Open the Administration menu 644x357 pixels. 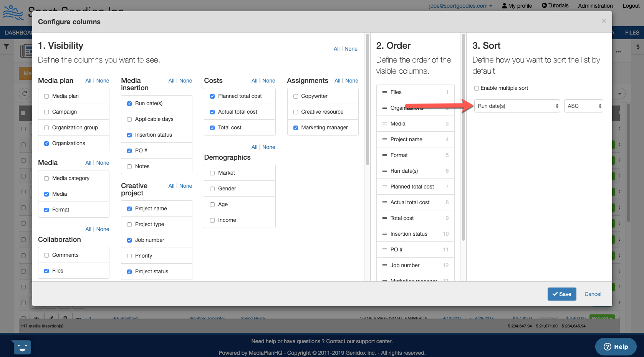595,6
